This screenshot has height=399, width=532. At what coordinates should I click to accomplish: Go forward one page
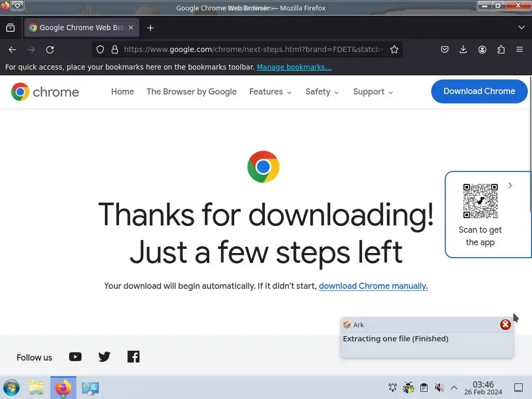point(31,50)
